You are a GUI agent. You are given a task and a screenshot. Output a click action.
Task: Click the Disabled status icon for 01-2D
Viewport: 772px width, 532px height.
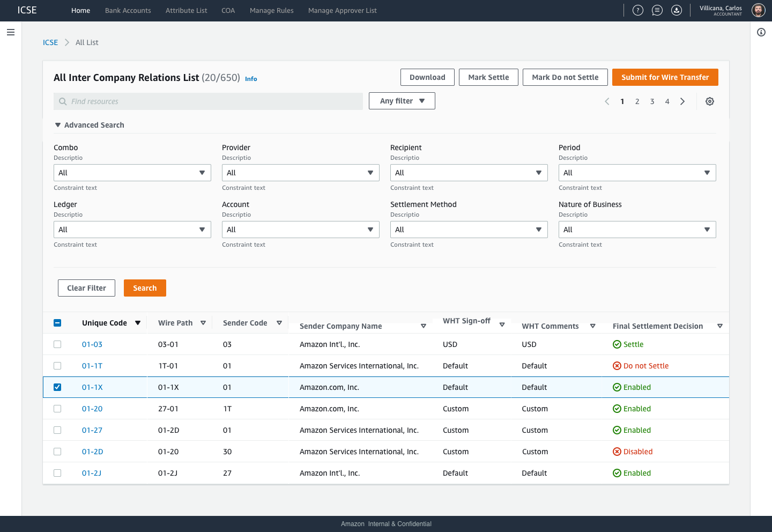click(x=617, y=452)
